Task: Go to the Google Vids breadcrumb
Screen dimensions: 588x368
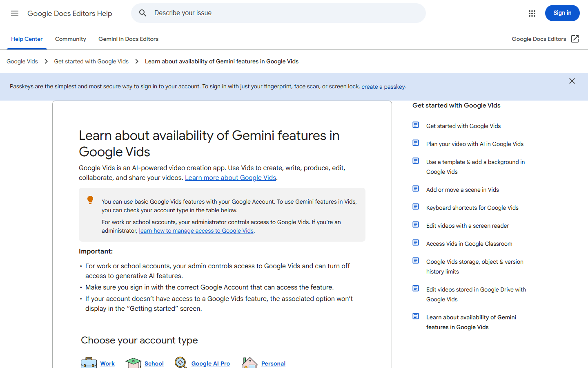Action: coord(22,61)
